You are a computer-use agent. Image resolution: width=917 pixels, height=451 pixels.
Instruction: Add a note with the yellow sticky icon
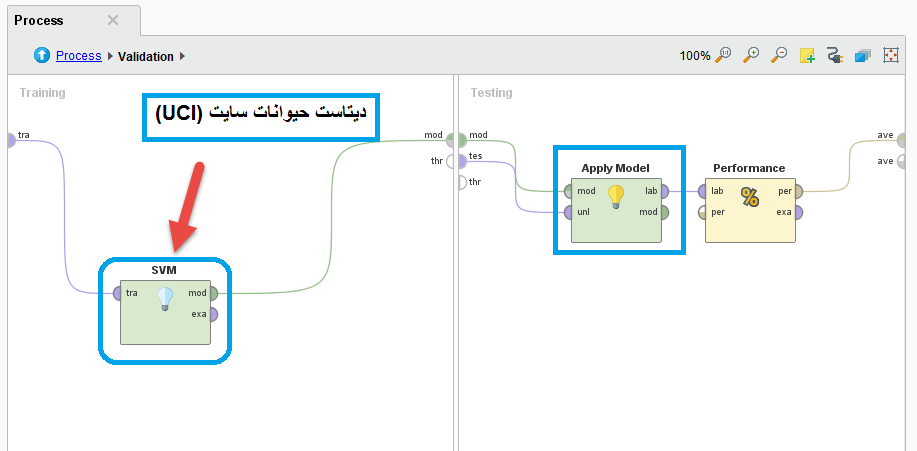click(807, 56)
